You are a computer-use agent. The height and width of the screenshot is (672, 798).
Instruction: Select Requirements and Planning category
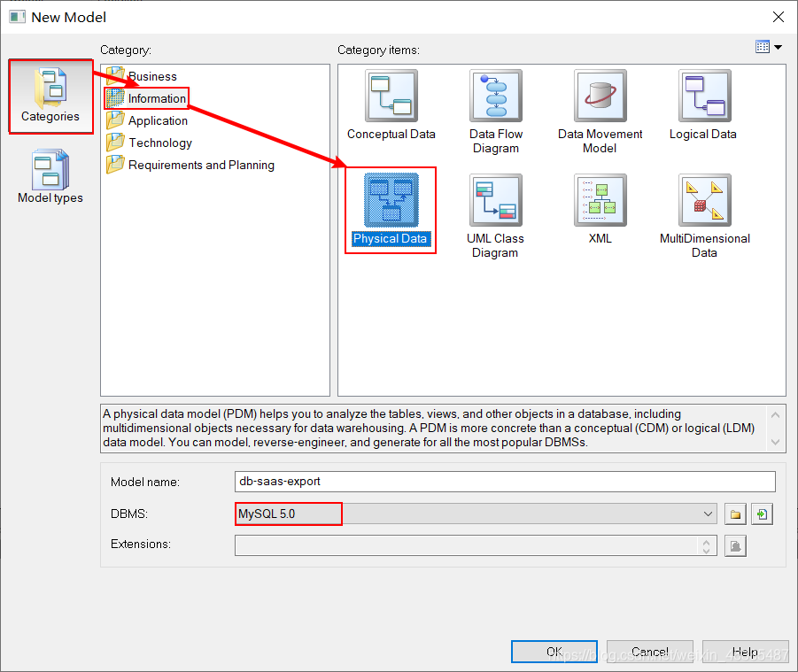190,165
